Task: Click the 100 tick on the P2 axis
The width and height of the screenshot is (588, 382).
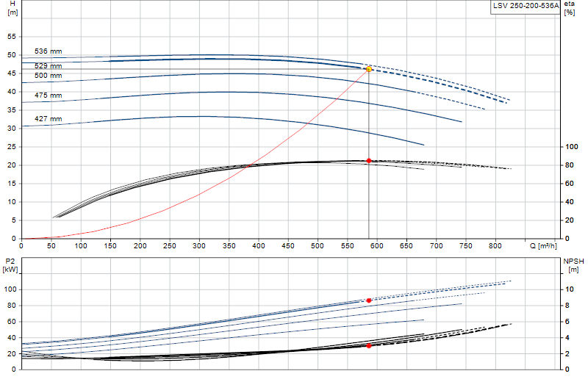Action: coord(10,289)
